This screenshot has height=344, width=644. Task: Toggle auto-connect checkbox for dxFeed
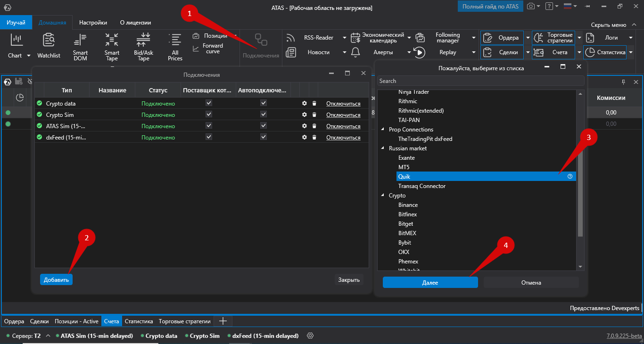point(264,137)
